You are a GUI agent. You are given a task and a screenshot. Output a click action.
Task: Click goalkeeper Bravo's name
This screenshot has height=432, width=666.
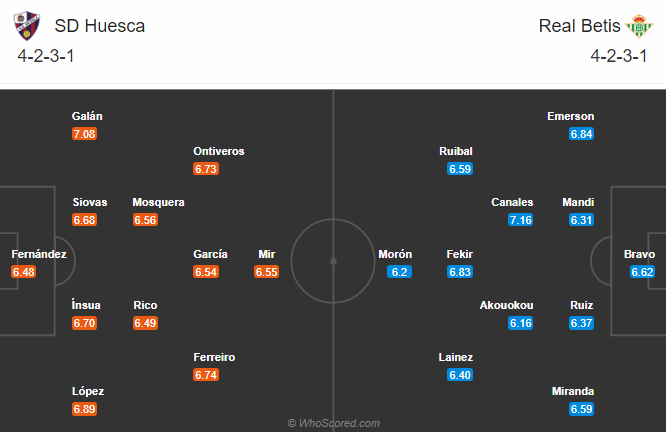(640, 254)
